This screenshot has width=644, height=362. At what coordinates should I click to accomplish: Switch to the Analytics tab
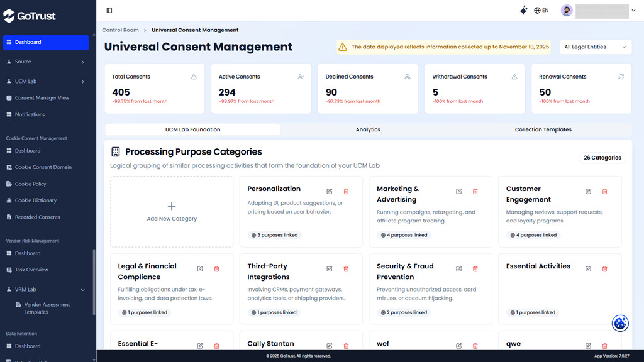368,129
